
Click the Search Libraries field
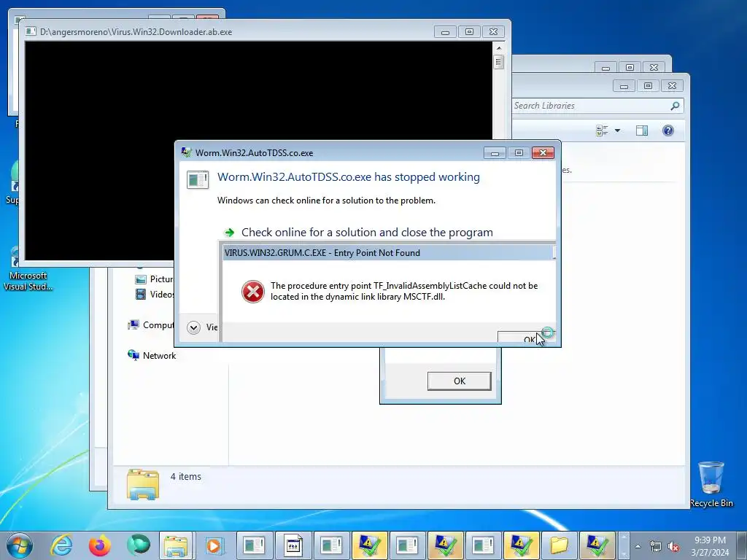[x=591, y=106]
